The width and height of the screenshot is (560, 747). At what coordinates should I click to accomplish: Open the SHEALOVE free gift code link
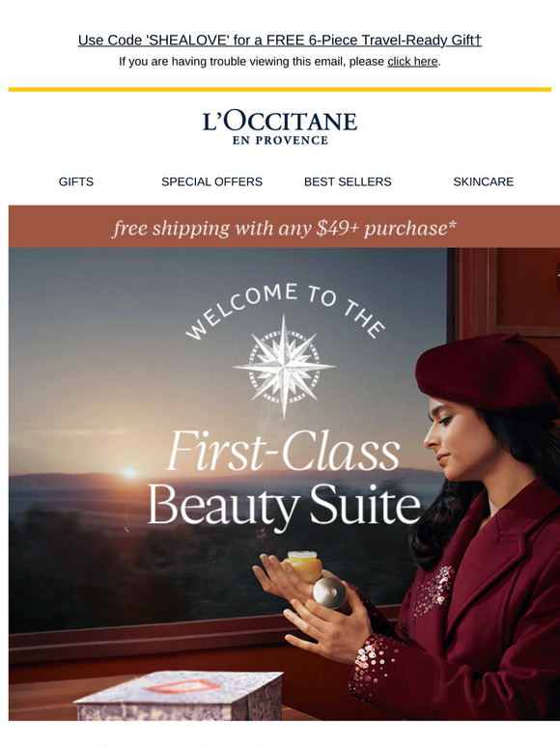coord(280,40)
